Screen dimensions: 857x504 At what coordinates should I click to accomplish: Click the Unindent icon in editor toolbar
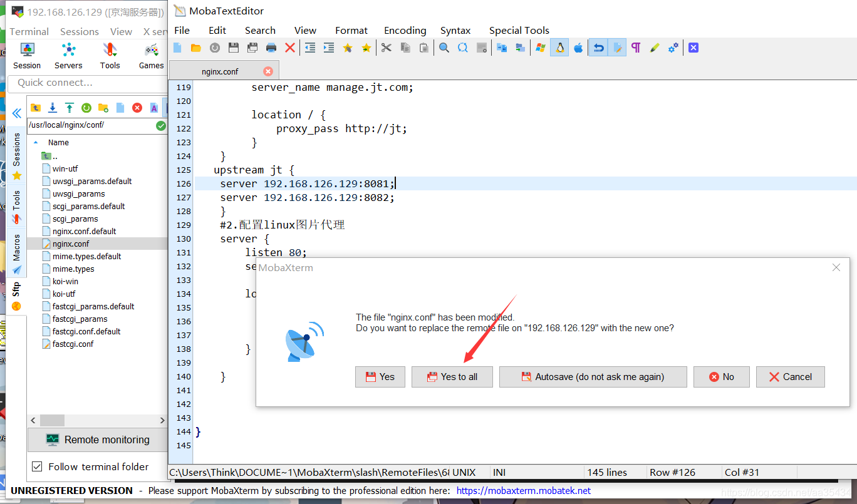309,48
